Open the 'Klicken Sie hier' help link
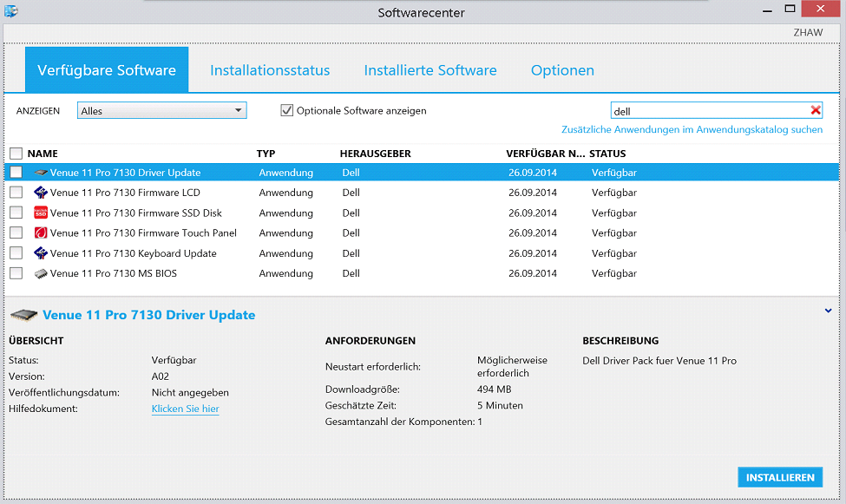This screenshot has width=846, height=504. click(185, 409)
